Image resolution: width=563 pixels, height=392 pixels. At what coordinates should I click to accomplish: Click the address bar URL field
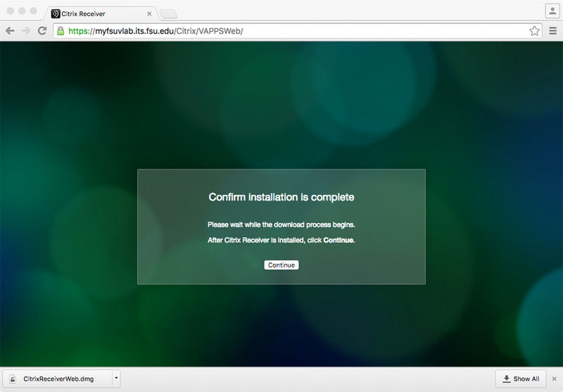pos(297,31)
